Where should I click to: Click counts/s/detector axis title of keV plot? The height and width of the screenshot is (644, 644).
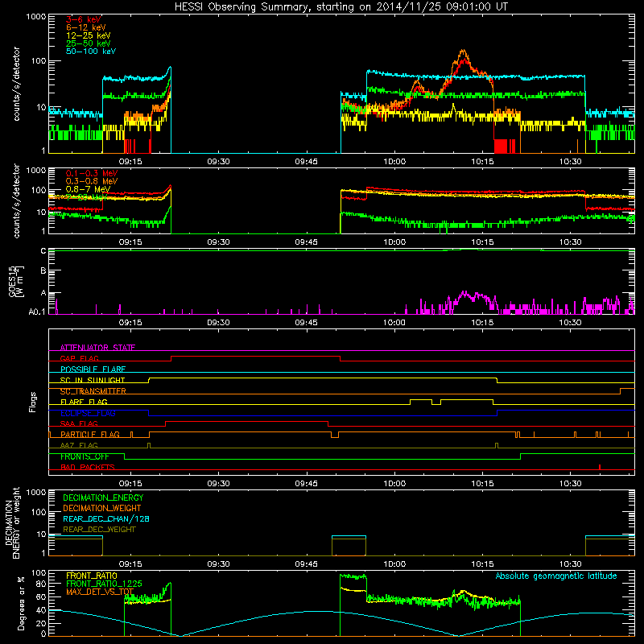click(16, 84)
